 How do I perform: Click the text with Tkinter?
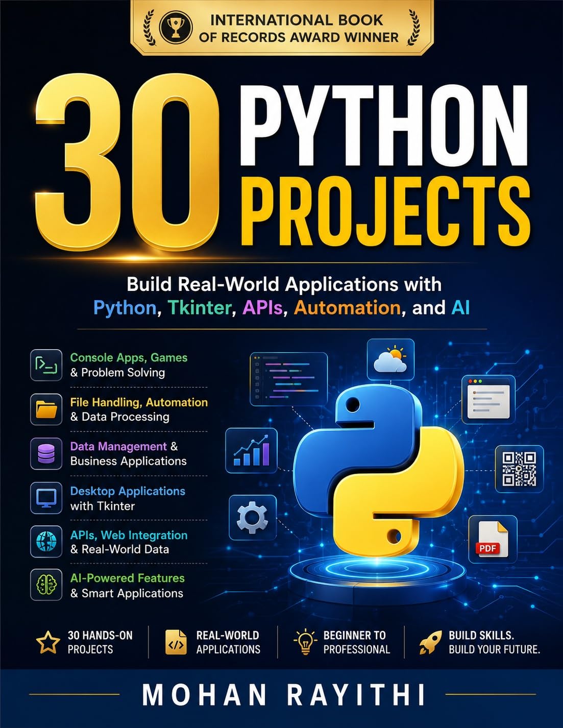point(103,506)
